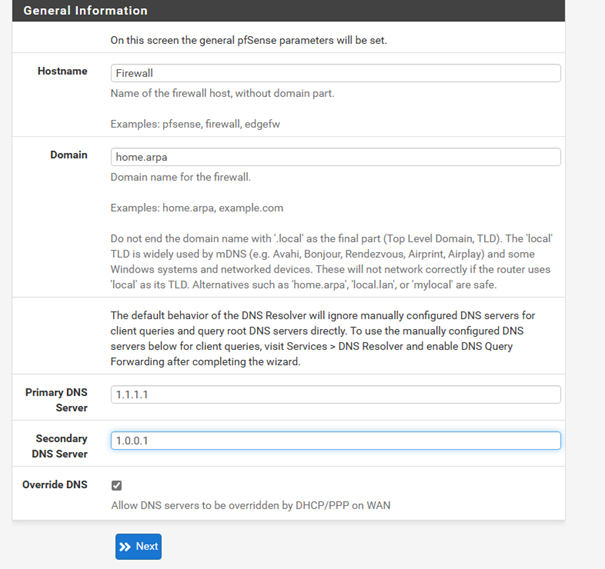The height and width of the screenshot is (569, 605).
Task: Click the '.local' TLD warning paragraph
Action: click(330, 263)
